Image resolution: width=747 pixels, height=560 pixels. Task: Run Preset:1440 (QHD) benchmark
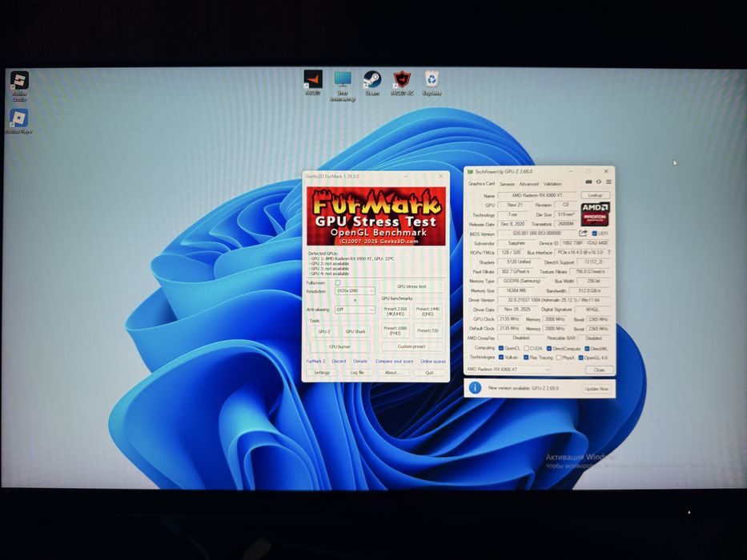coord(428,311)
